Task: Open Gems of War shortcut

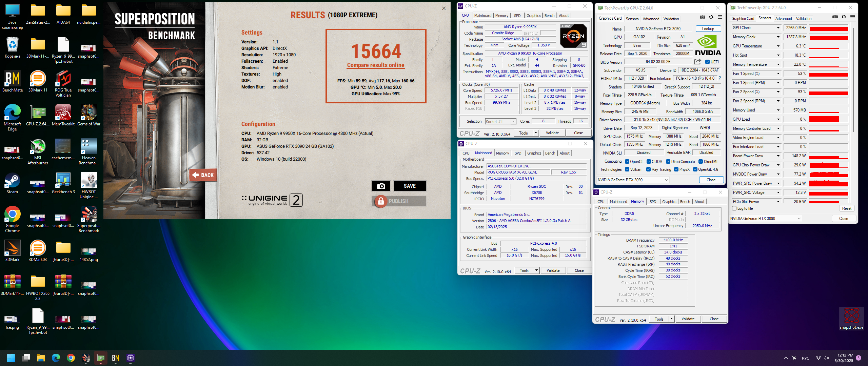Action: pos(89,116)
